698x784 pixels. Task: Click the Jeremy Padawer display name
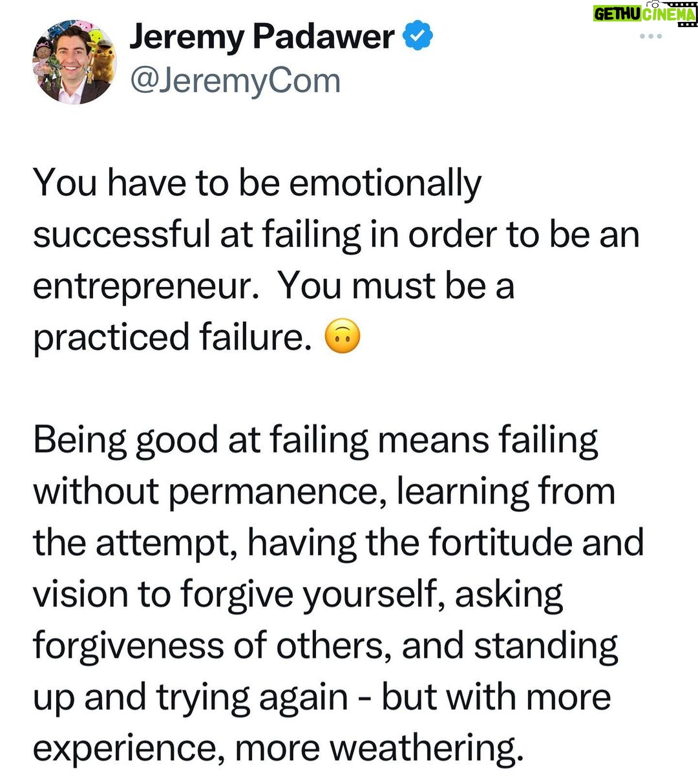tap(262, 36)
